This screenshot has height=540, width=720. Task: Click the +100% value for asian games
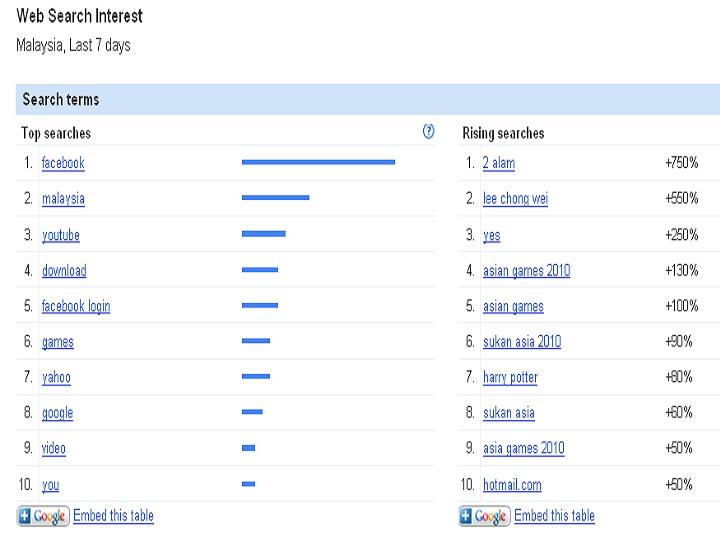click(x=682, y=305)
